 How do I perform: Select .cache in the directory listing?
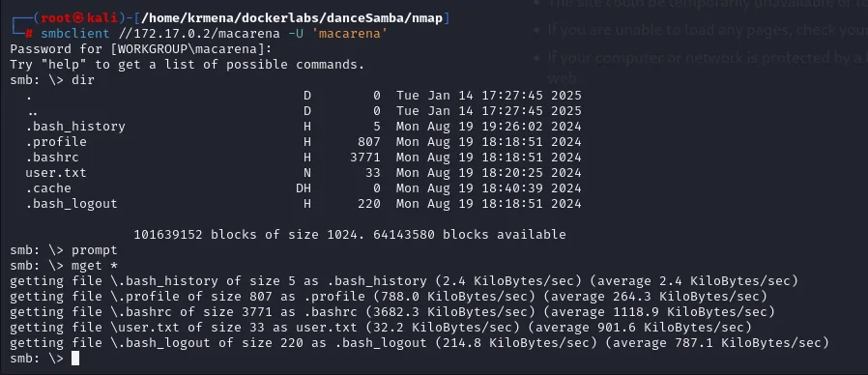[x=48, y=188]
